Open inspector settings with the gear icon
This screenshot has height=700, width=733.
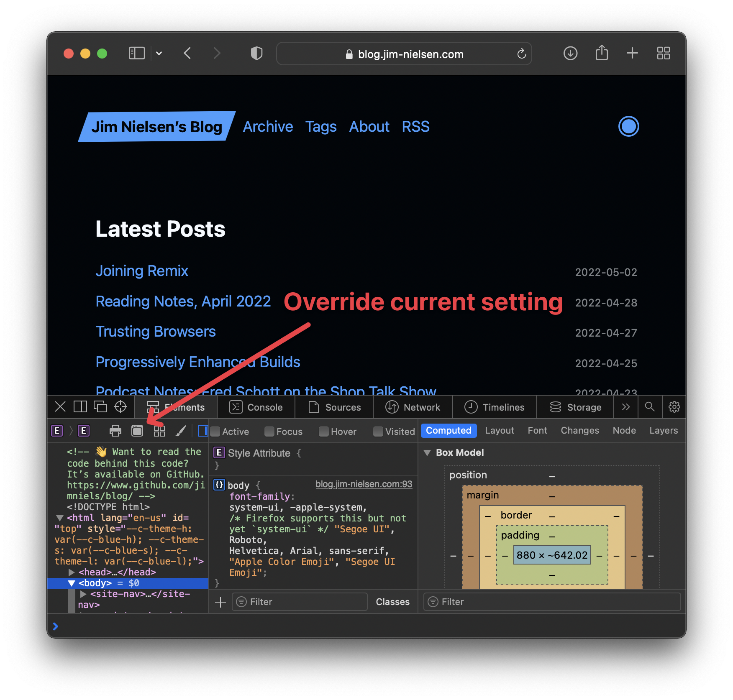pos(674,407)
